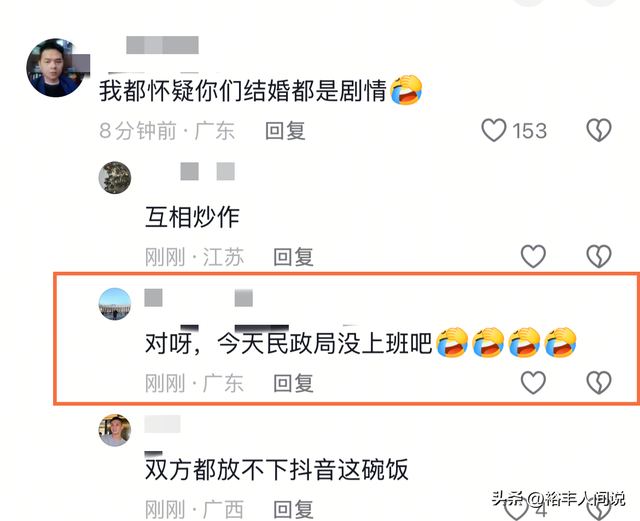
Task: Reply to the 广东 comment posted 8分钟前
Action: (285, 131)
